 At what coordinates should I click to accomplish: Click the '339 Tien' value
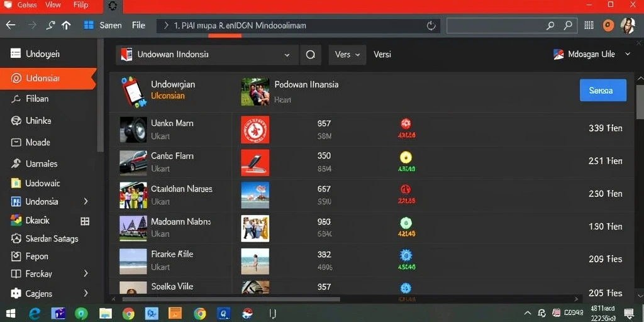pyautogui.click(x=605, y=128)
